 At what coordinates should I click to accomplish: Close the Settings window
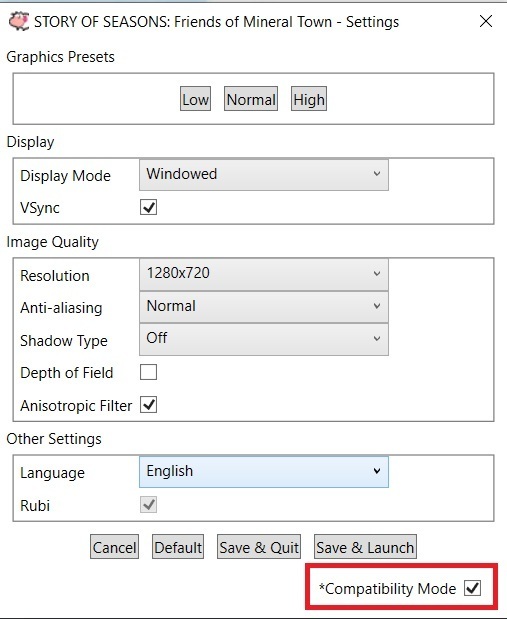click(486, 21)
